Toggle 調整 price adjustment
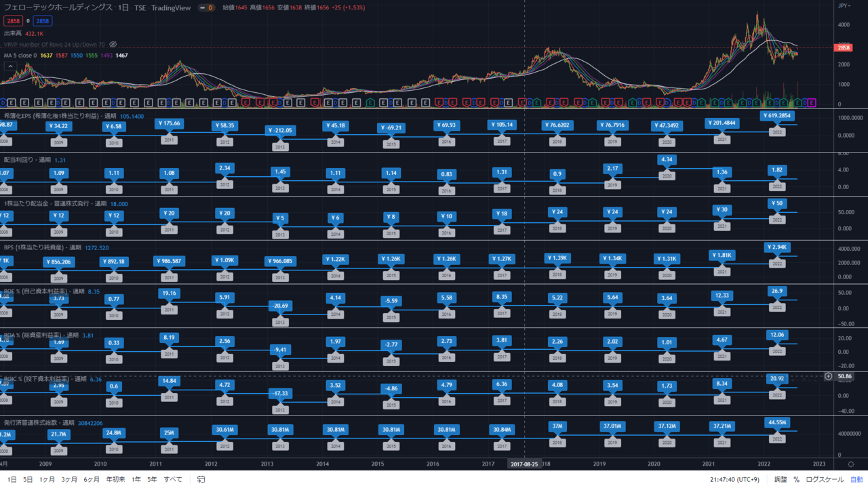Screen dimensions: 868x488 pyautogui.click(x=781, y=479)
